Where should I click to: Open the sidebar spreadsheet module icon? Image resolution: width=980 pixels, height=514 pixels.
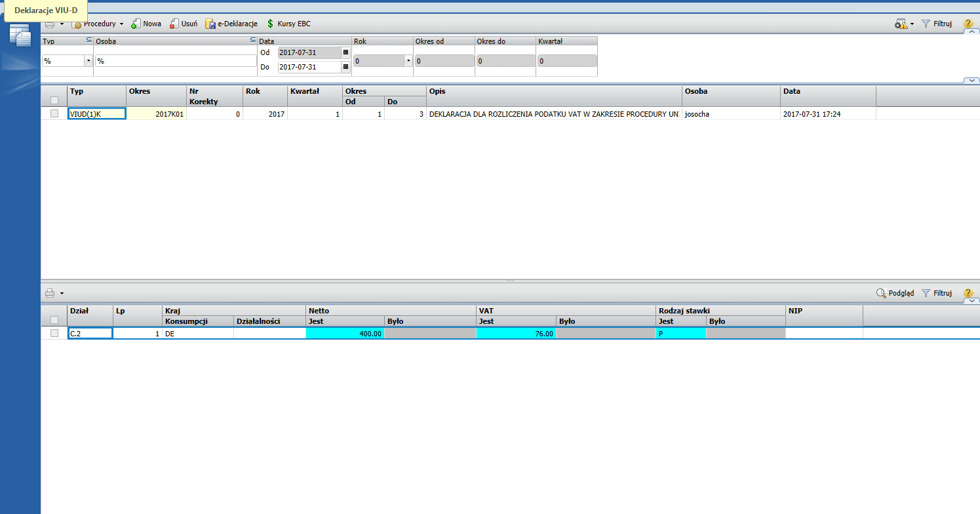click(20, 36)
